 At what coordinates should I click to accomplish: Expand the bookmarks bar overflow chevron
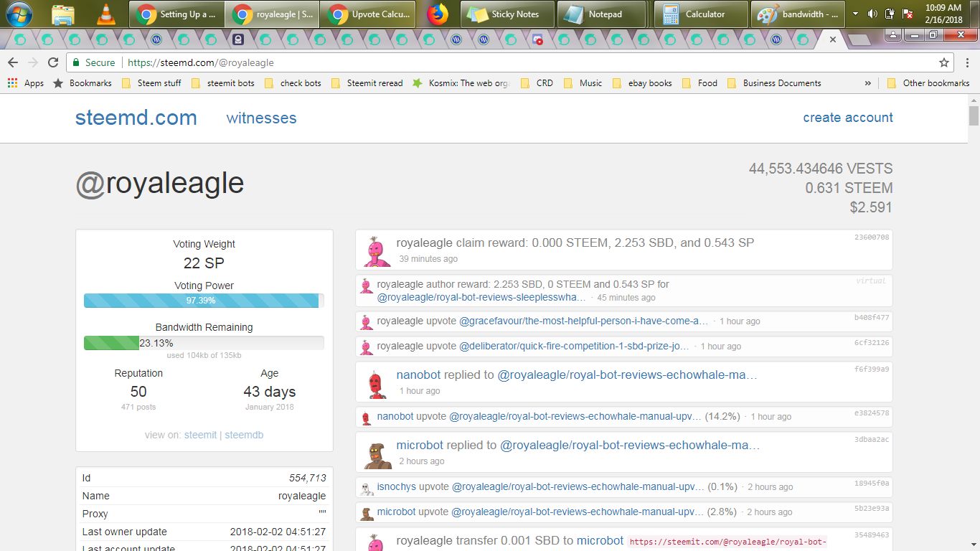coord(868,83)
